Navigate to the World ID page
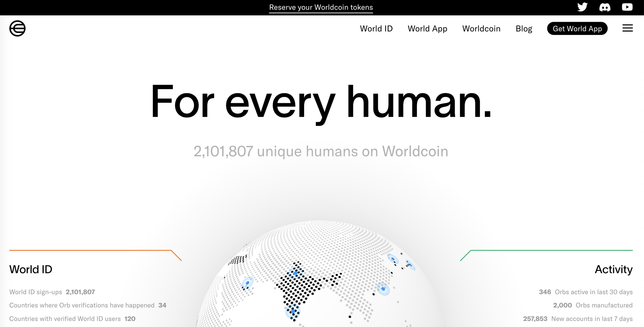644x327 pixels. (x=376, y=29)
